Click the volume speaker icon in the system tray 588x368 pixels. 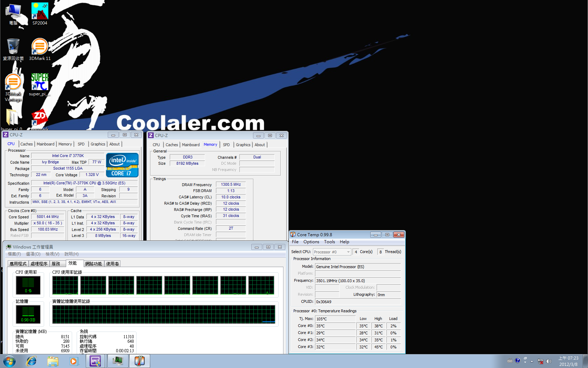point(548,361)
